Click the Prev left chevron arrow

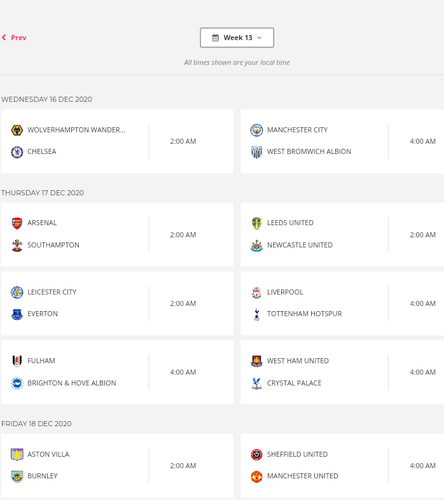pos(4,38)
